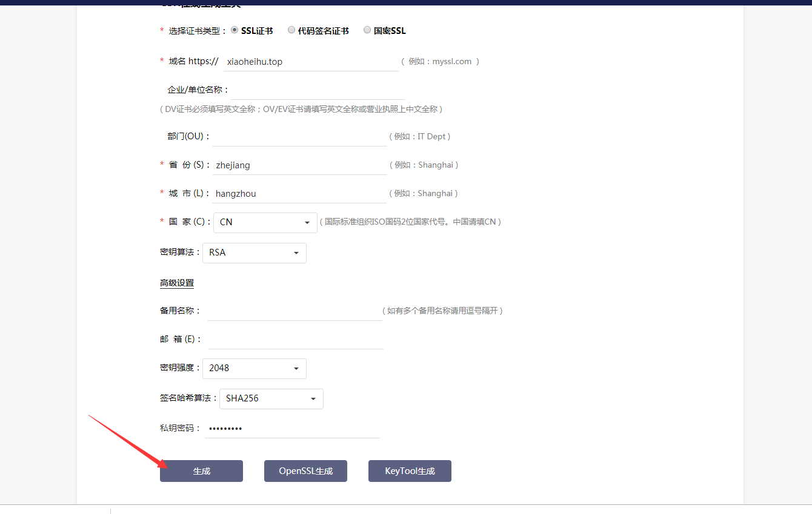Viewport: 812px width, 514px height.
Task: Expand the 签名哈希算法 SHA256 dropdown
Action: 271,398
